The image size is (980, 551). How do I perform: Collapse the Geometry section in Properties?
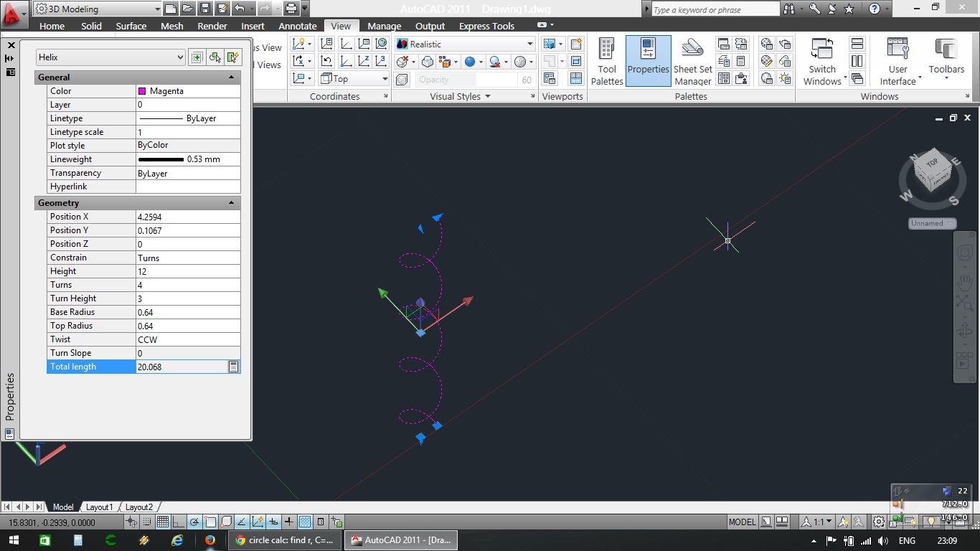pyautogui.click(x=231, y=203)
